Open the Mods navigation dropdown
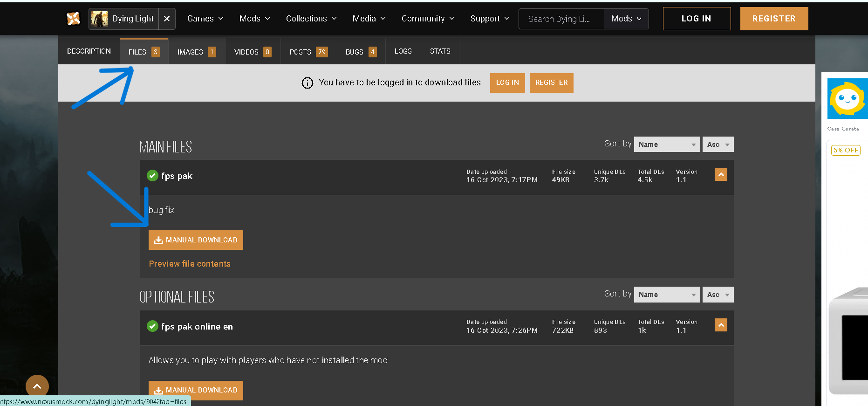The height and width of the screenshot is (406, 868). (255, 19)
